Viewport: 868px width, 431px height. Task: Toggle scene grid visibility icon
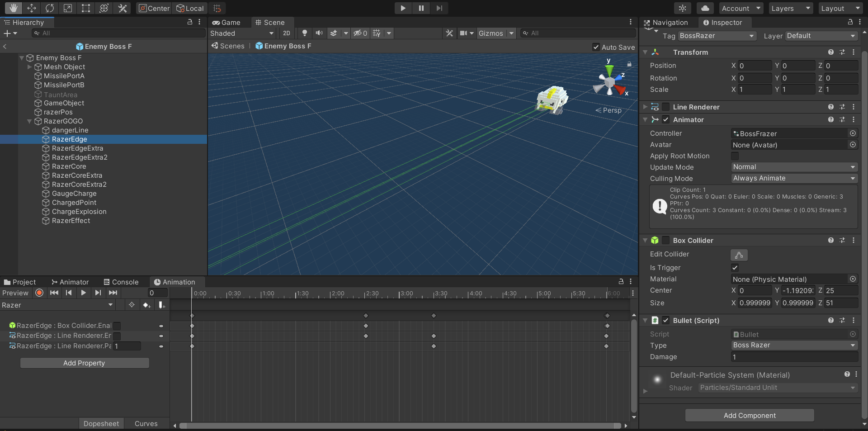coord(377,33)
